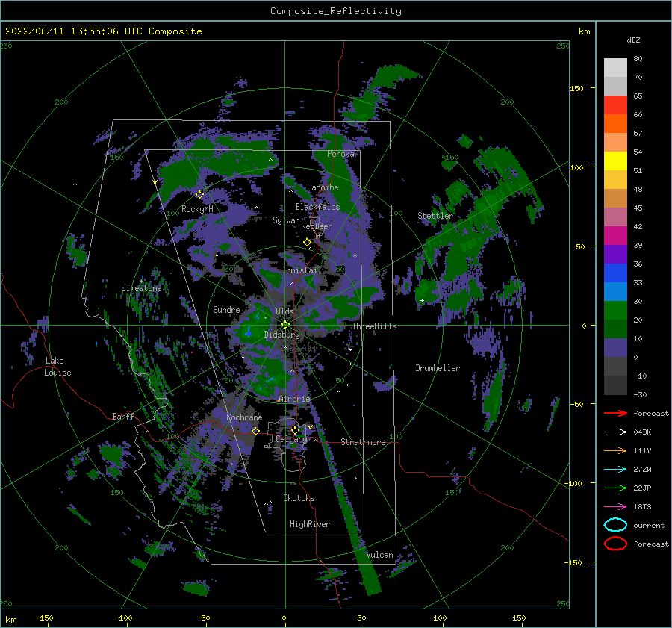
Task: Click the Drumheller city label
Action: 438,368
